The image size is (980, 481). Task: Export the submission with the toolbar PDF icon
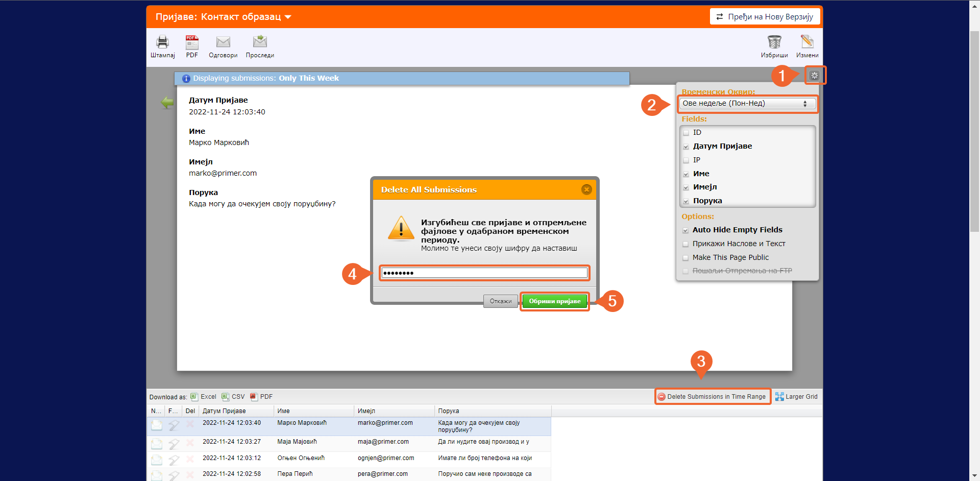click(192, 42)
